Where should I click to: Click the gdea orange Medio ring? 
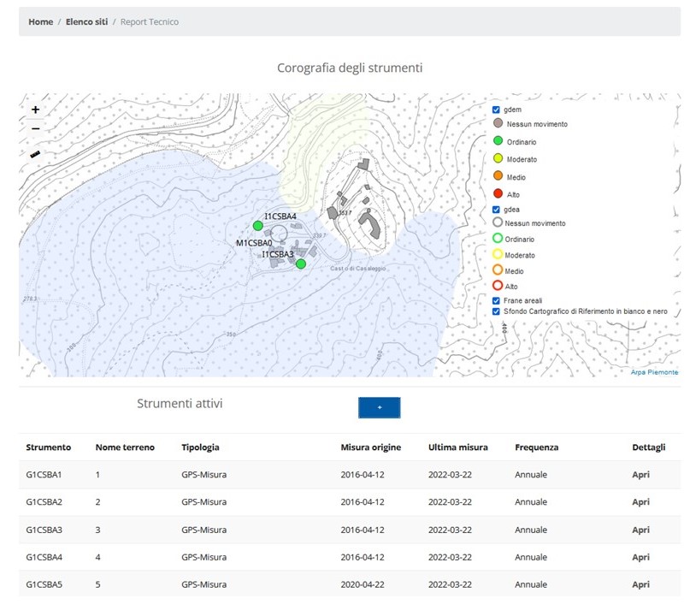tap(498, 269)
